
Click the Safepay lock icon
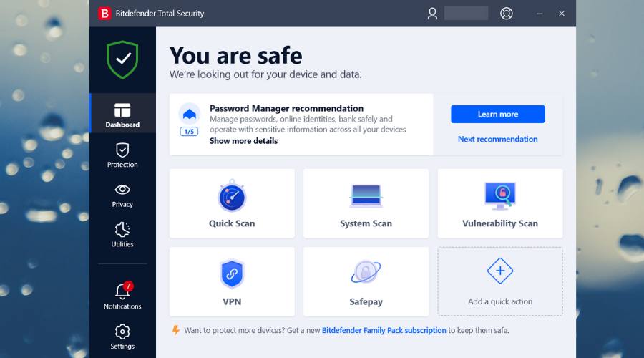366,272
